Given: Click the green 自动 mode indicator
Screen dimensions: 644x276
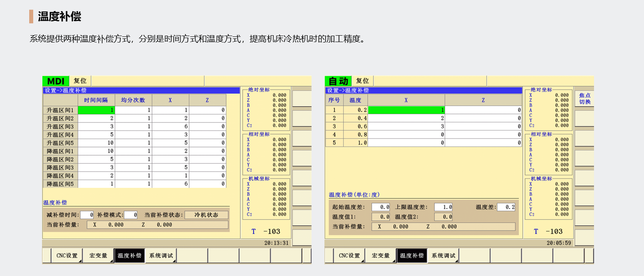Looking at the screenshot, I should click(x=338, y=81).
